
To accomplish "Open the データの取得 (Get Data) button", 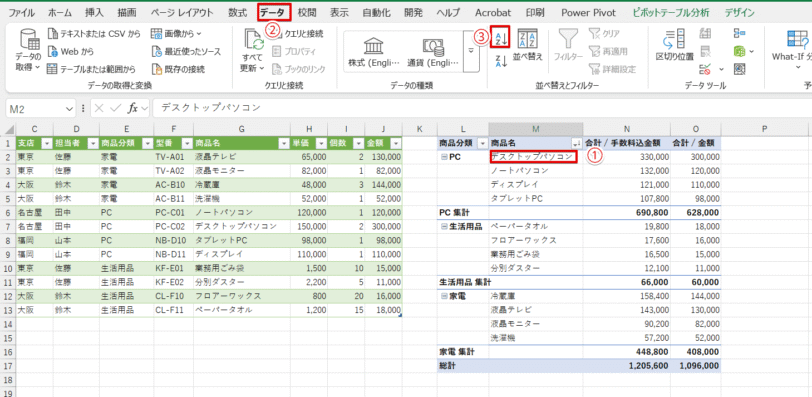I will (28, 50).
